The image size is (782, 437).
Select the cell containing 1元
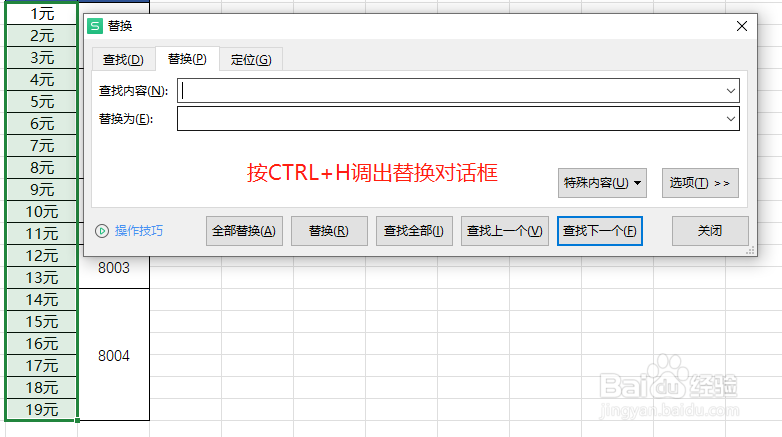click(42, 13)
